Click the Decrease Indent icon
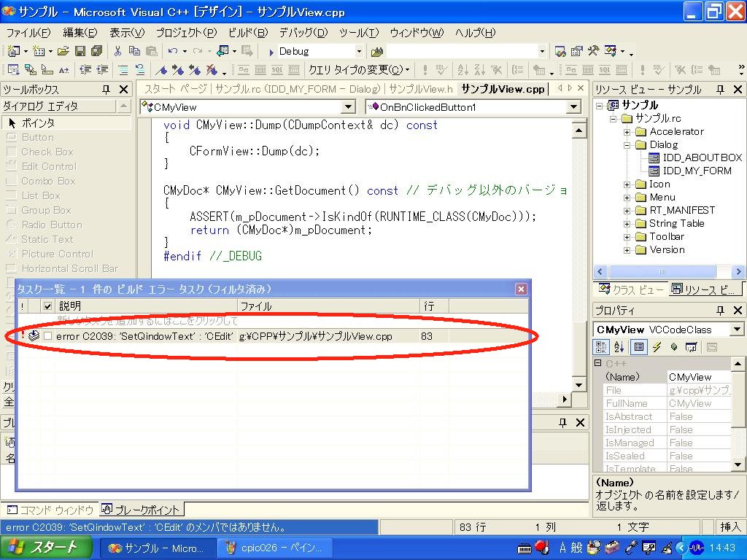The image size is (747, 560). tap(85, 70)
